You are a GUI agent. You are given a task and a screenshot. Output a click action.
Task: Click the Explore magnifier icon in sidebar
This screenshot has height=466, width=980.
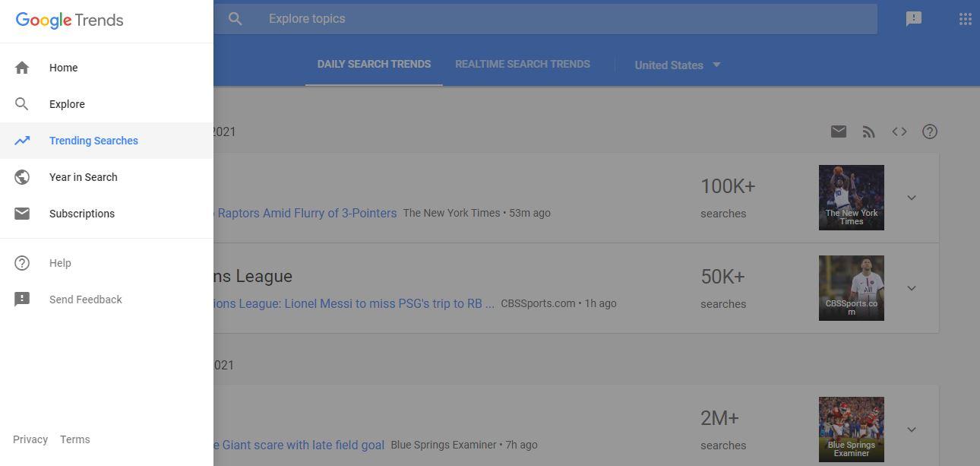tap(22, 104)
